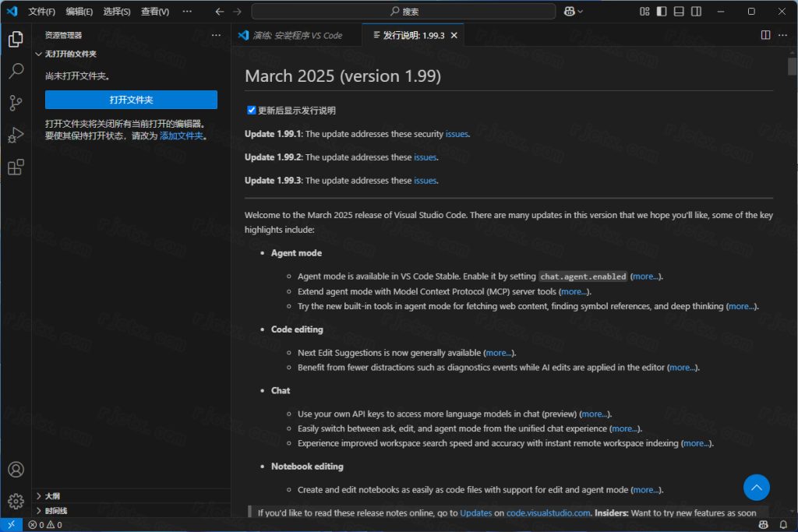Open the 查看(V) menu
The height and width of the screenshot is (532, 798).
[155, 11]
